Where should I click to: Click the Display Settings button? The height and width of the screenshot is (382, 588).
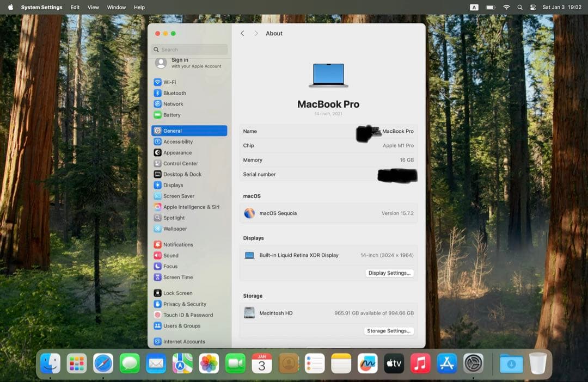(389, 273)
